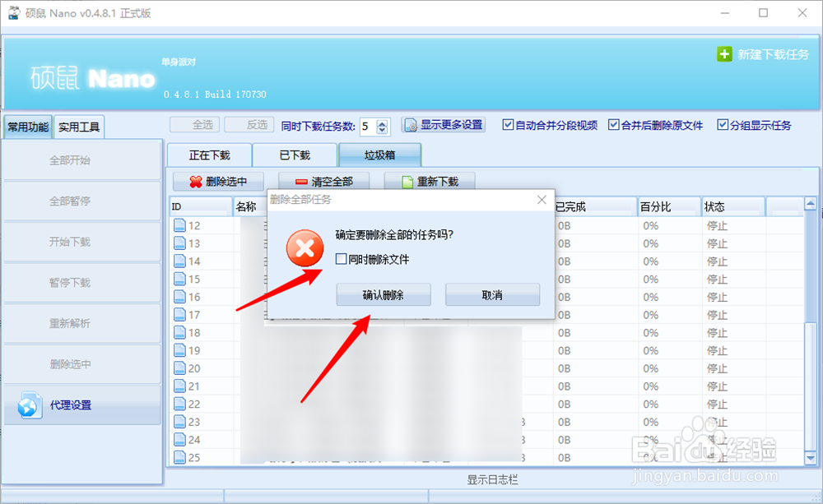
Task: Sort by 已完成 column header
Action: click(x=596, y=206)
